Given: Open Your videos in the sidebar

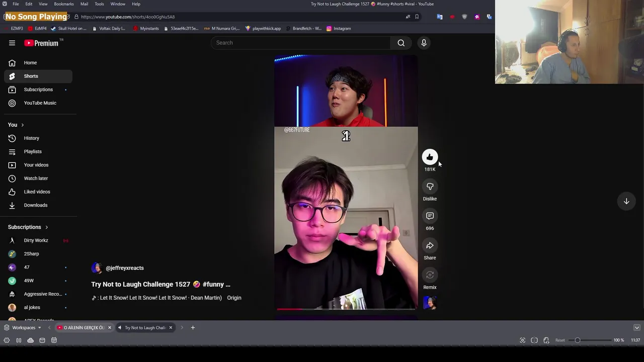Looking at the screenshot, I should coord(38,165).
